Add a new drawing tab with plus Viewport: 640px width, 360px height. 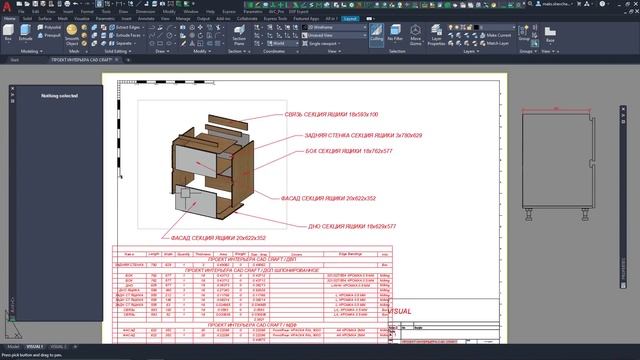click(x=128, y=60)
